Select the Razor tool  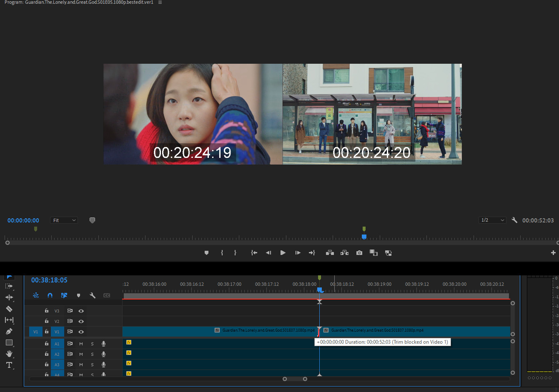click(x=9, y=309)
